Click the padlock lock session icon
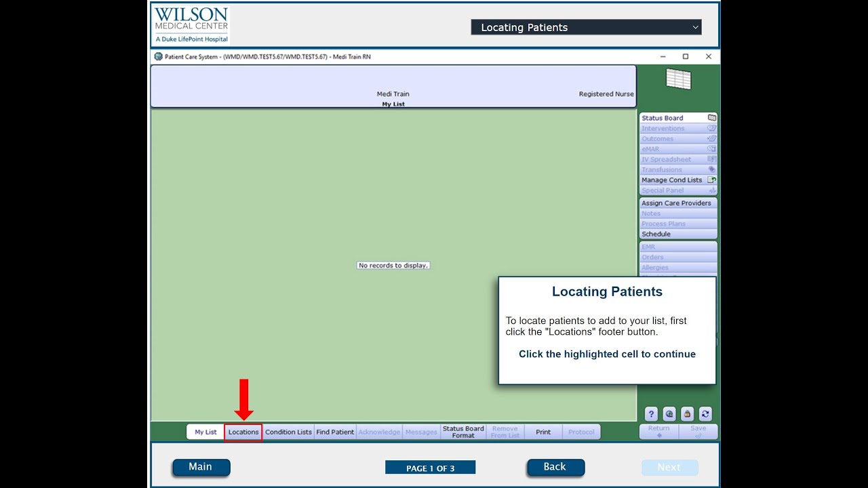Viewport: 868px width, 488px height. 688,414
